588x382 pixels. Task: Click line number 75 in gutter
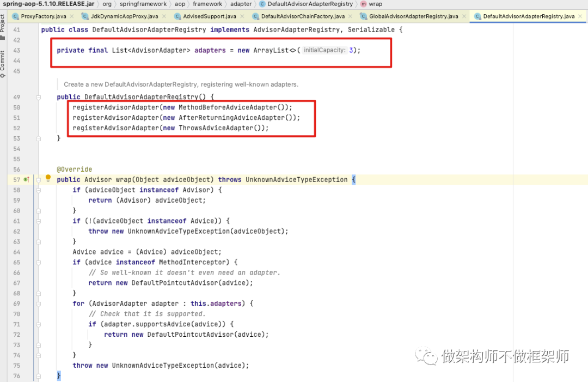(16, 366)
